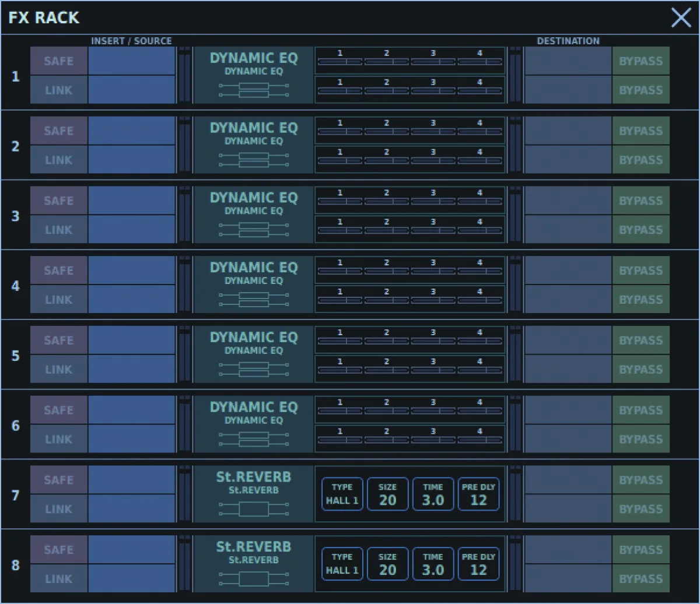Bypass the lower channel of rack 8
The image size is (700, 604).
(640, 579)
